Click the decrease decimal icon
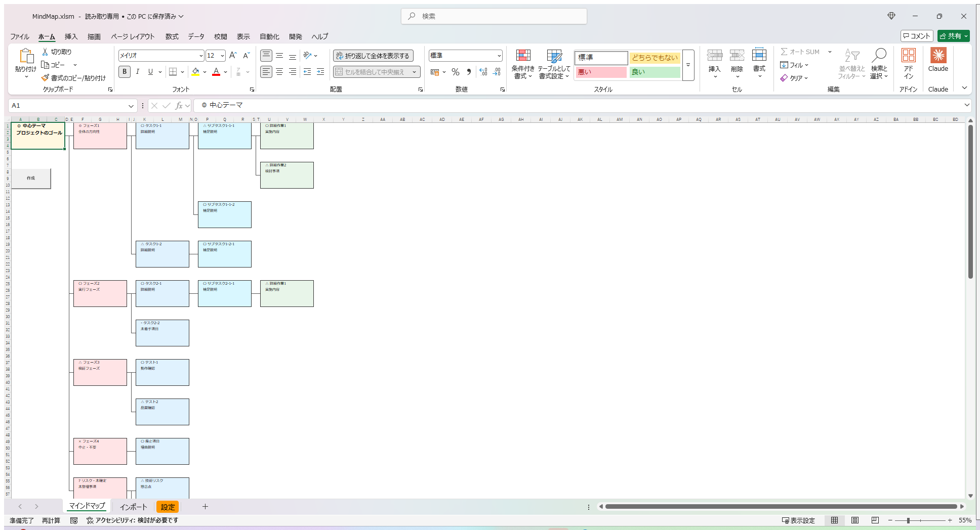The image size is (980, 530). click(497, 72)
